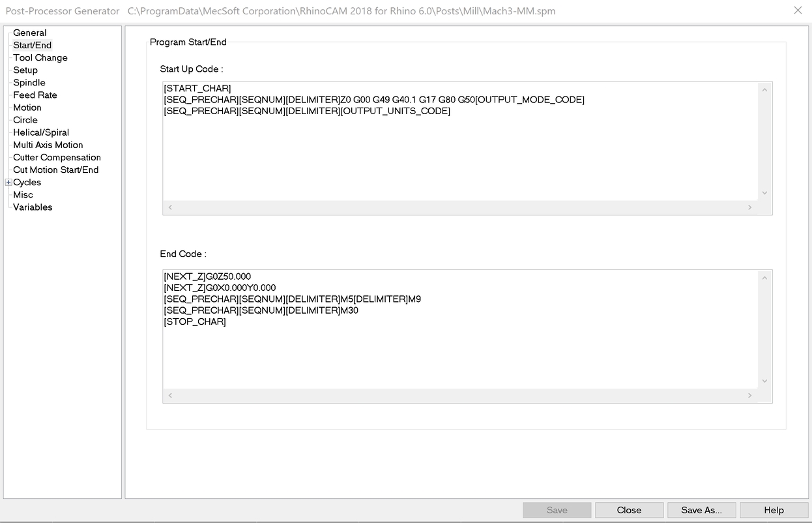812x523 pixels.
Task: Expand the Cycles tree node
Action: click(8, 183)
